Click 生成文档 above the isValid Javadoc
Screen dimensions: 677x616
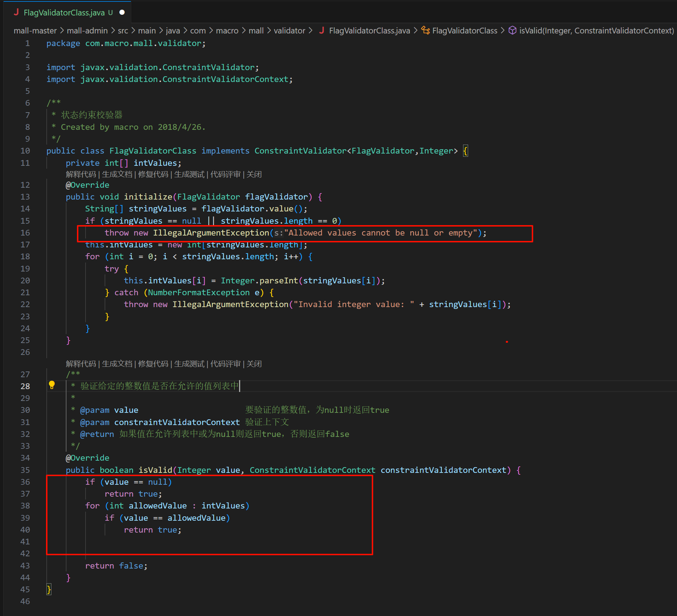tap(117, 364)
